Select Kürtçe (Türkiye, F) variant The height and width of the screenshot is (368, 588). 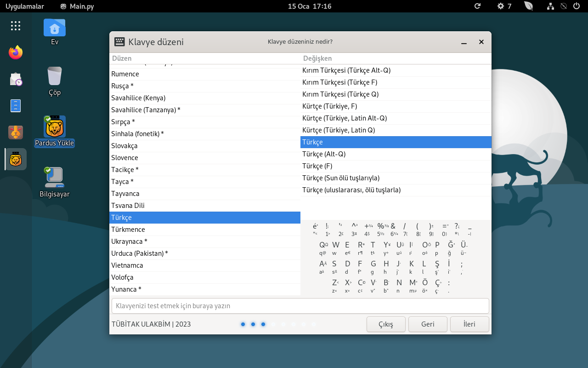click(396, 106)
